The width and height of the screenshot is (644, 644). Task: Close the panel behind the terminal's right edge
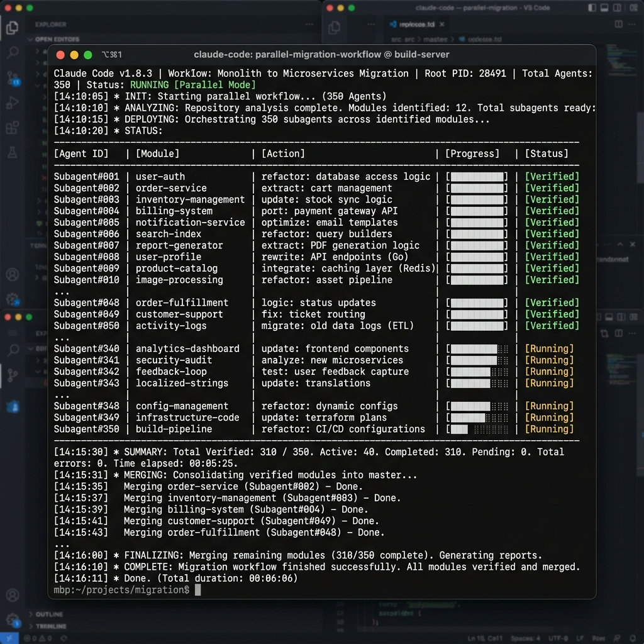click(x=633, y=245)
